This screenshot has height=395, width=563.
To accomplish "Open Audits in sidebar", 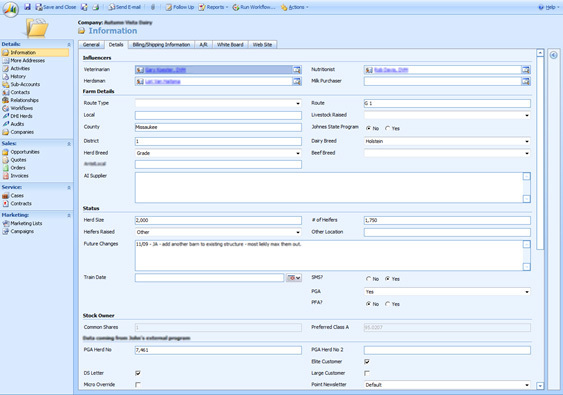I will point(13,124).
